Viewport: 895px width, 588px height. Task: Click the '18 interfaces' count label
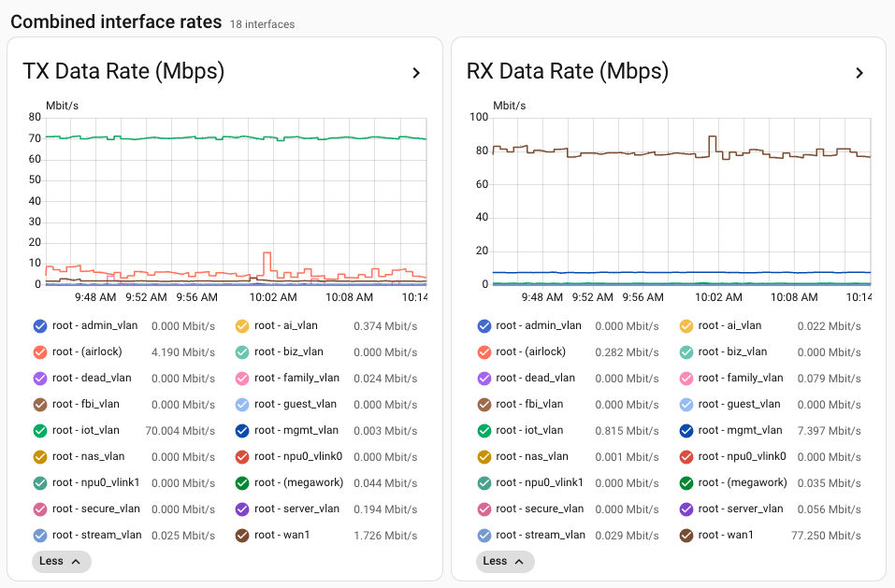pos(262,24)
